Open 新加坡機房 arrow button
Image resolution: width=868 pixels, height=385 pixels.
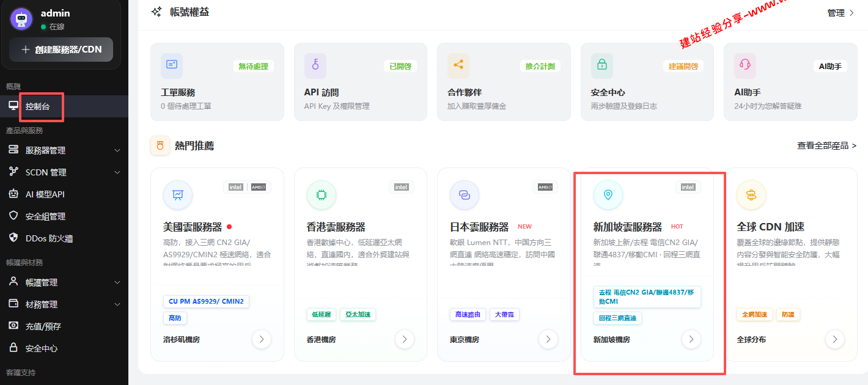[691, 339]
